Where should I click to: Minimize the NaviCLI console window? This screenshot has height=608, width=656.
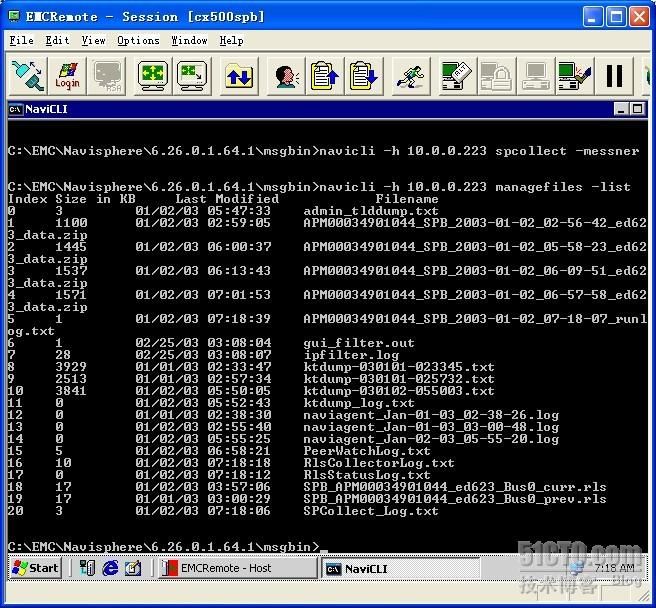pyautogui.click(x=621, y=109)
